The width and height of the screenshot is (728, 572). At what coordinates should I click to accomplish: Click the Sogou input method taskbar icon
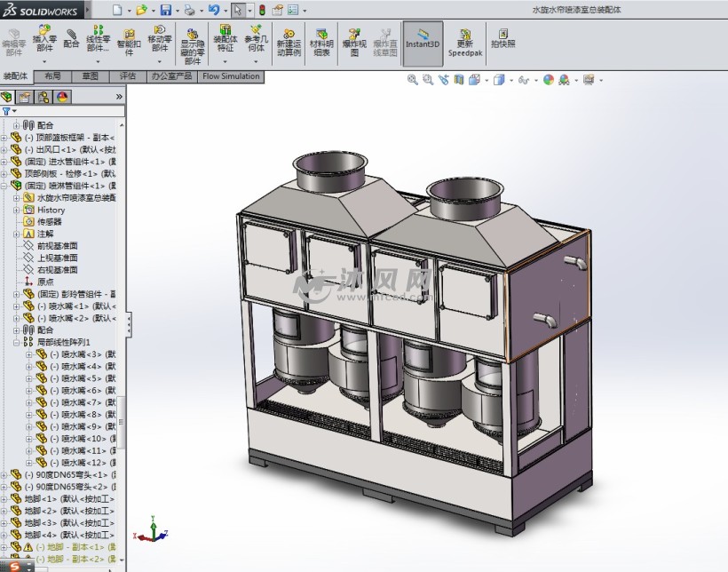[15, 566]
